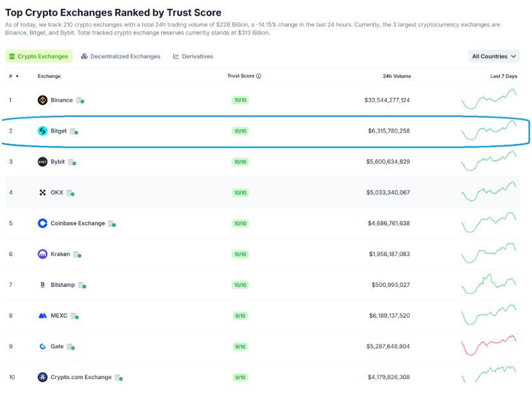
Task: Open the All Countries dropdown
Action: 494,56
